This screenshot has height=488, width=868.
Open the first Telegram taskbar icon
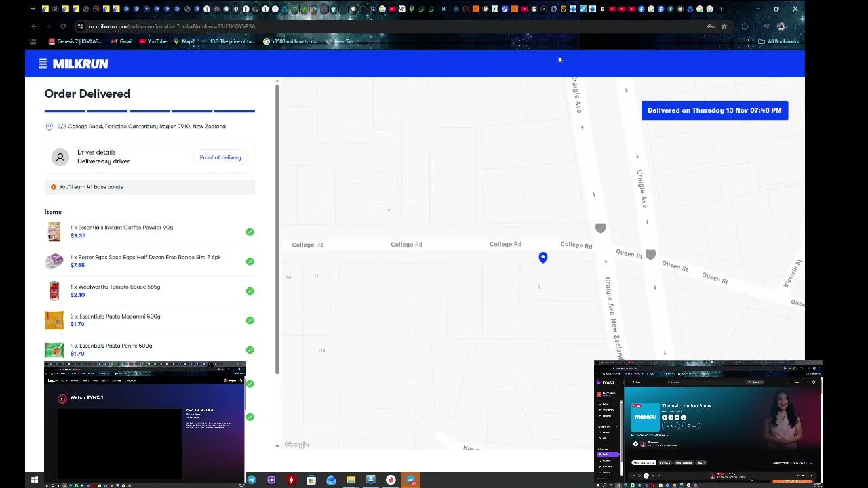(x=252, y=480)
